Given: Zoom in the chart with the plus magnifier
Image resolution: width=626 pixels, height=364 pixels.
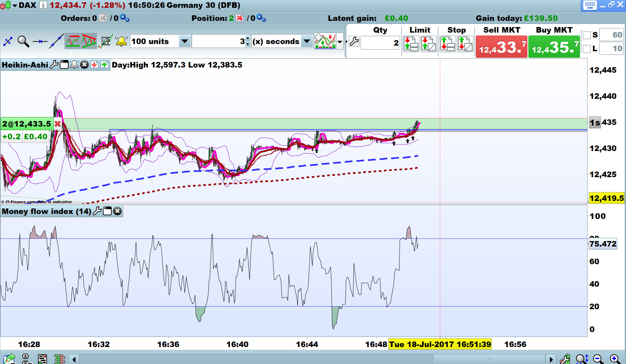Looking at the screenshot, I should pos(615,359).
